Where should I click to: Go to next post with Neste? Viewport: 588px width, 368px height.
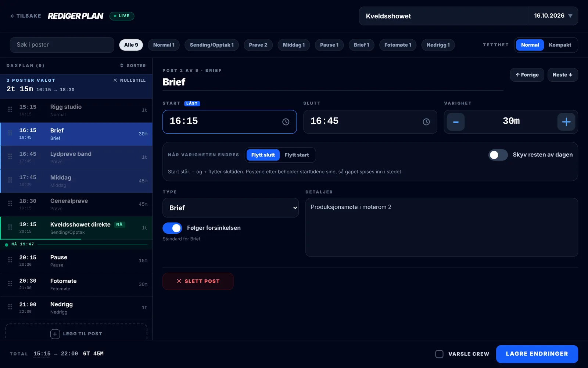pyautogui.click(x=563, y=75)
